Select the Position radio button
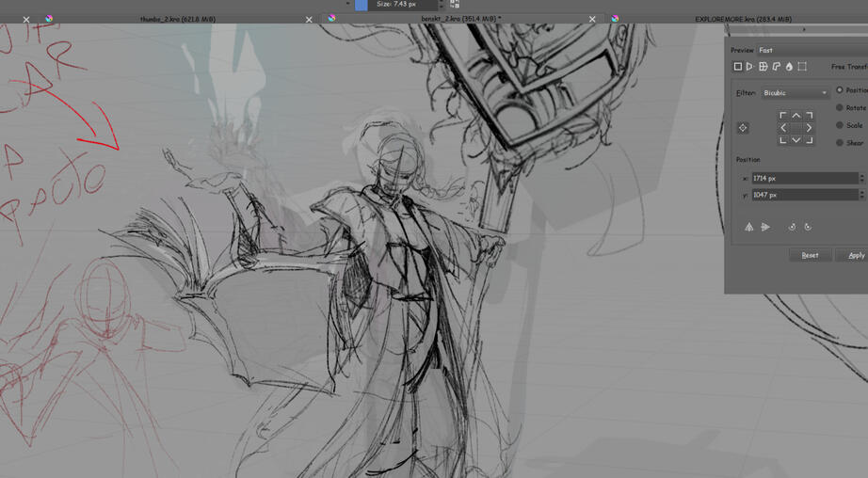The image size is (868, 478). [x=840, y=89]
